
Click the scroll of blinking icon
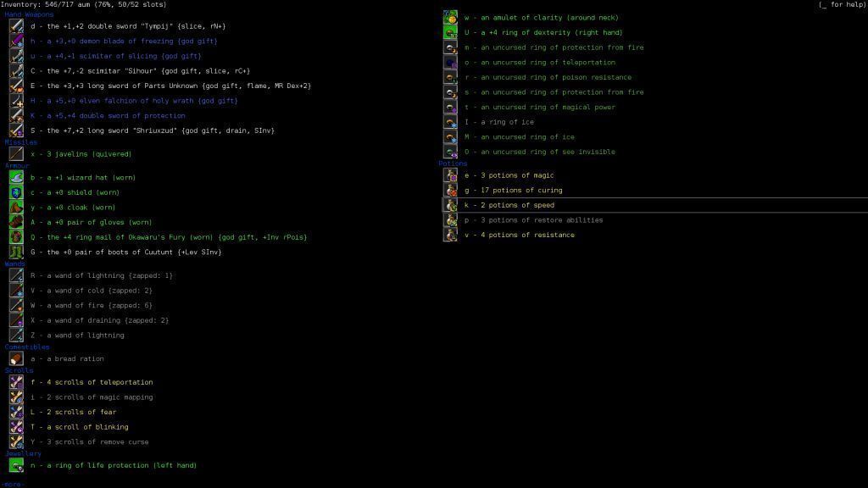click(x=16, y=427)
